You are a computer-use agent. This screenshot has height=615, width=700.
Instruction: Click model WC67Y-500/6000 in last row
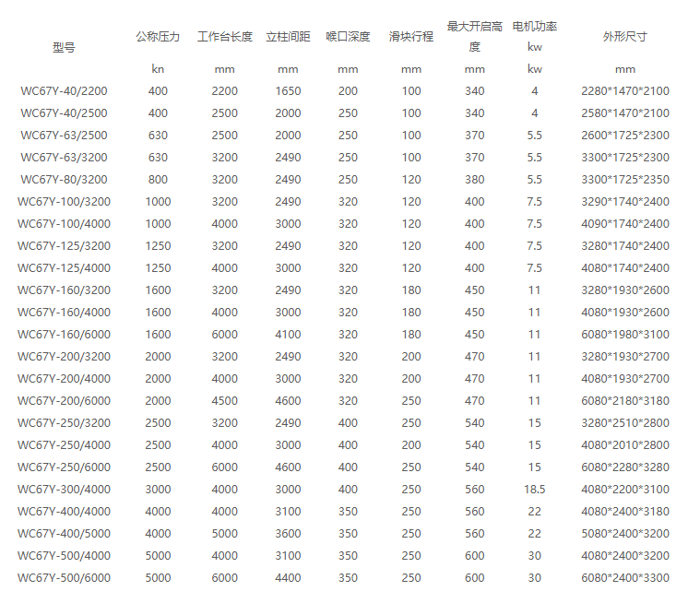(x=64, y=578)
